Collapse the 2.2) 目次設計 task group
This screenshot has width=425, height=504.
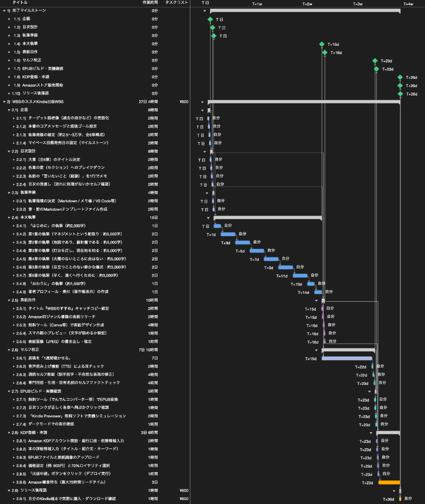pyautogui.click(x=9, y=152)
